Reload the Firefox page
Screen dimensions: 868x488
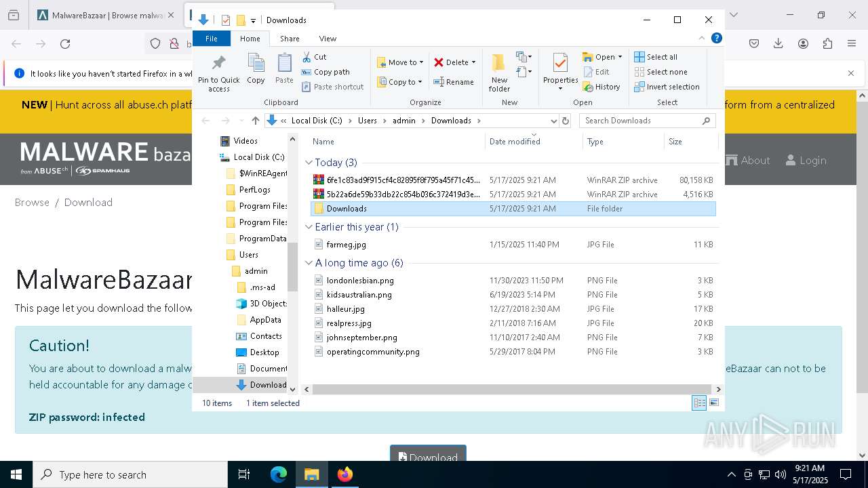click(65, 44)
